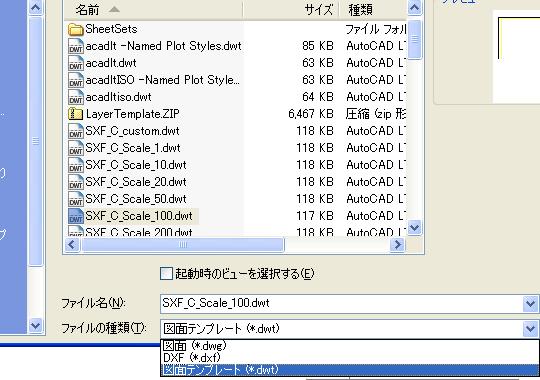This screenshot has width=540, height=380.
Task: Sort files by 名前 column header
Action: [x=153, y=10]
